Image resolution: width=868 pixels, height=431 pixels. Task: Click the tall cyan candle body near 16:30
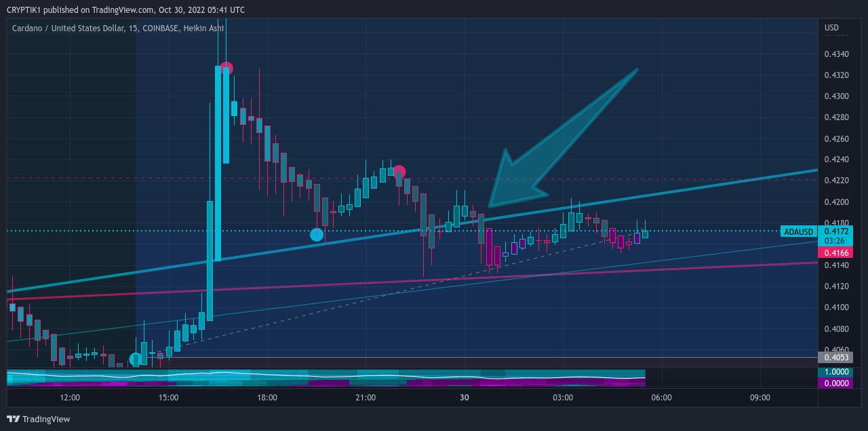218,163
